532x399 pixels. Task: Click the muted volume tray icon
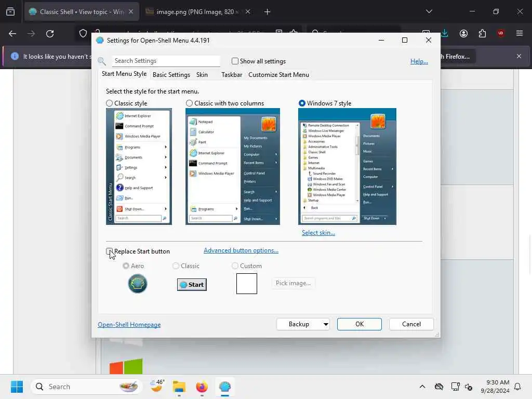click(x=469, y=387)
